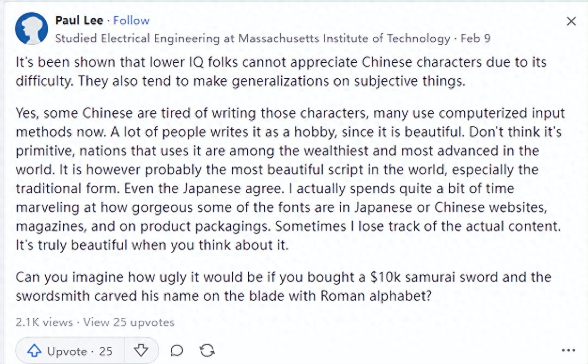The height and width of the screenshot is (364, 588).
Task: Upvote this answer
Action: 70,351
